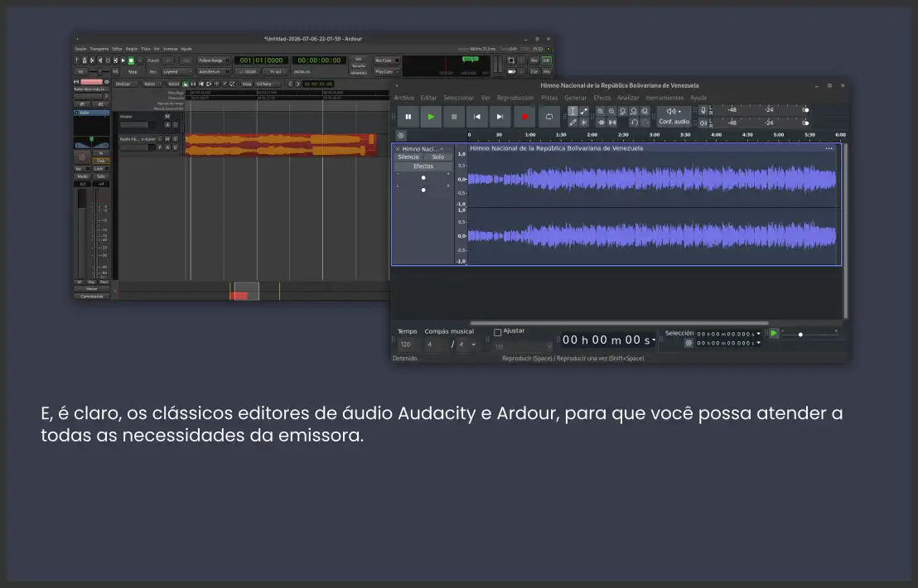Click the Selección settings gear icon

688,343
